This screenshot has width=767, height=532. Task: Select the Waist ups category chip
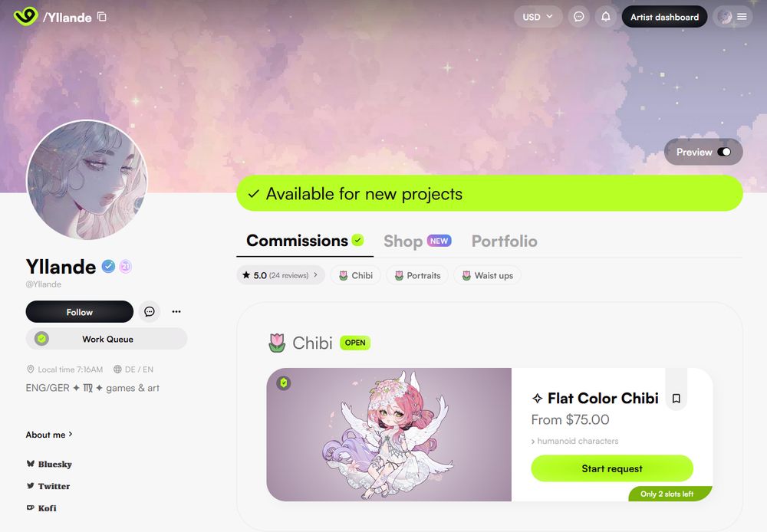coord(487,275)
